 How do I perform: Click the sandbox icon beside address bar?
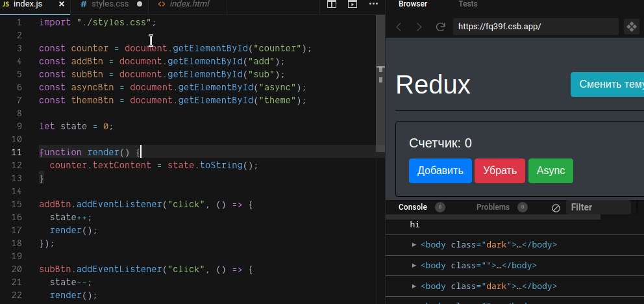631,27
